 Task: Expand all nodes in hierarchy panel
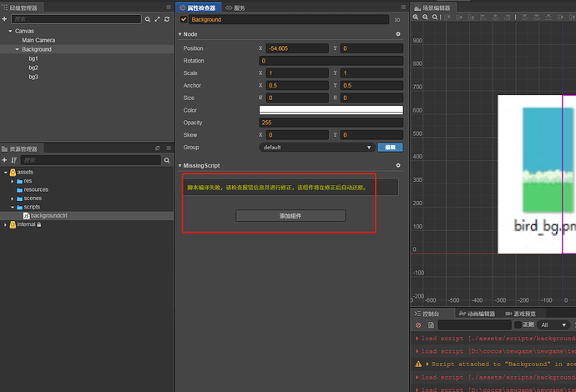point(157,19)
